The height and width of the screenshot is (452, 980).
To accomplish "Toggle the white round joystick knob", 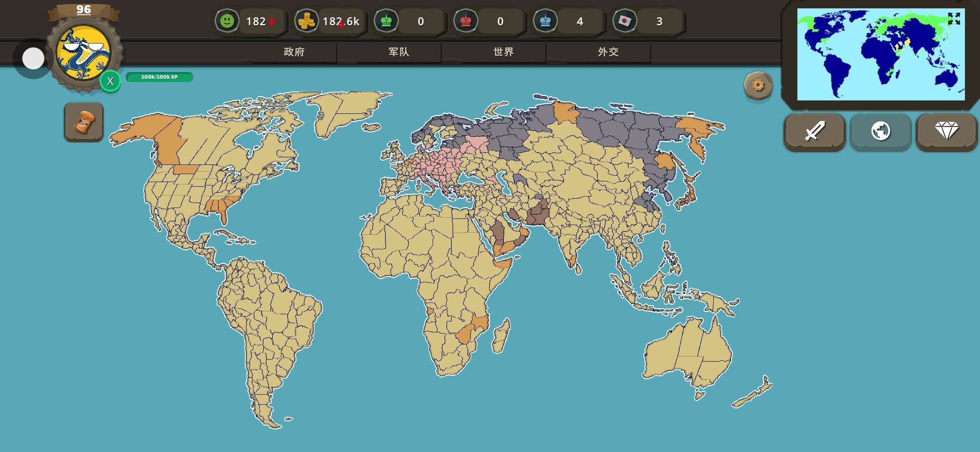I will click(33, 58).
